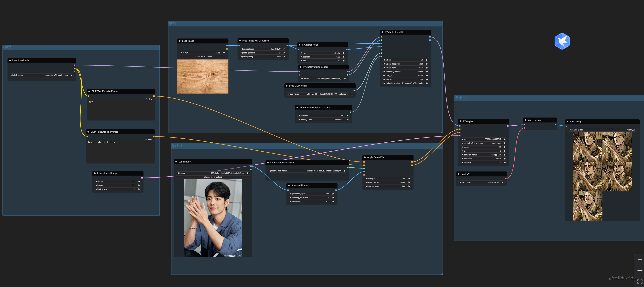
Task: Click the weight_faceidv2 2.00 value slider
Action: tap(405, 64)
